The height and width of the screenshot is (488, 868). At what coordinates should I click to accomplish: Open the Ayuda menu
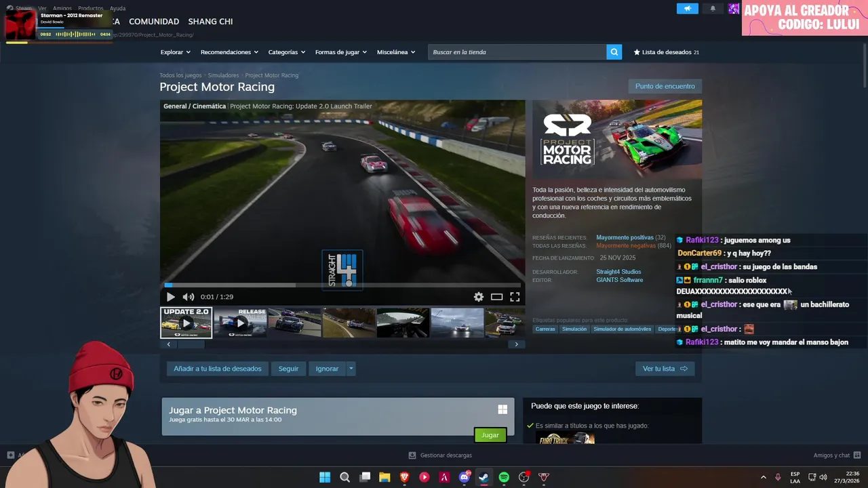[117, 8]
